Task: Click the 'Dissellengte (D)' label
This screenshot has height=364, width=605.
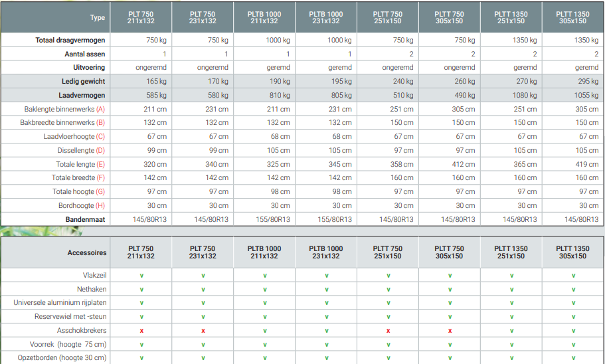Action: click(81, 151)
